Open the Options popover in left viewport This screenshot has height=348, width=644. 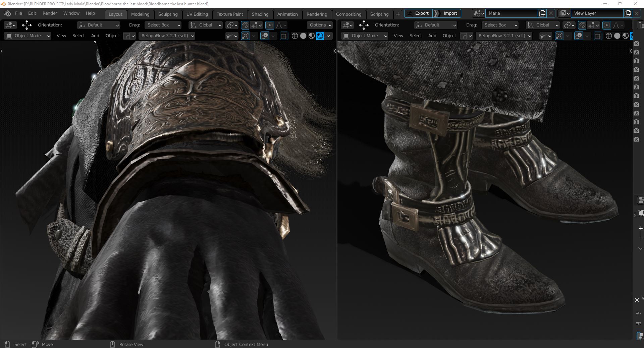coord(320,25)
